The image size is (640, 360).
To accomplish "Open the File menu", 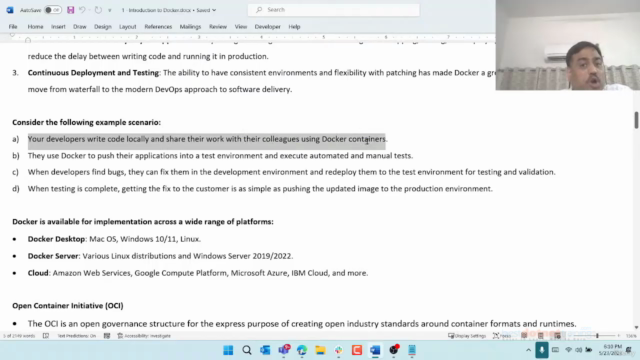I will click(13, 27).
